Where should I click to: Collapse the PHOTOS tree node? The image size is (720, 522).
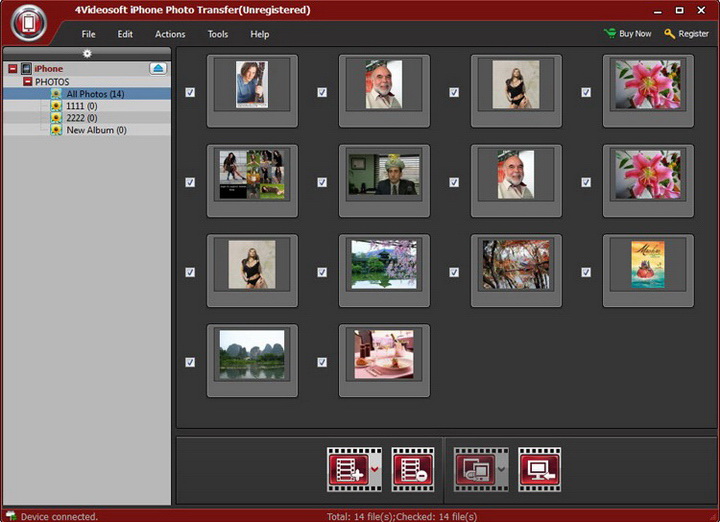pos(28,82)
